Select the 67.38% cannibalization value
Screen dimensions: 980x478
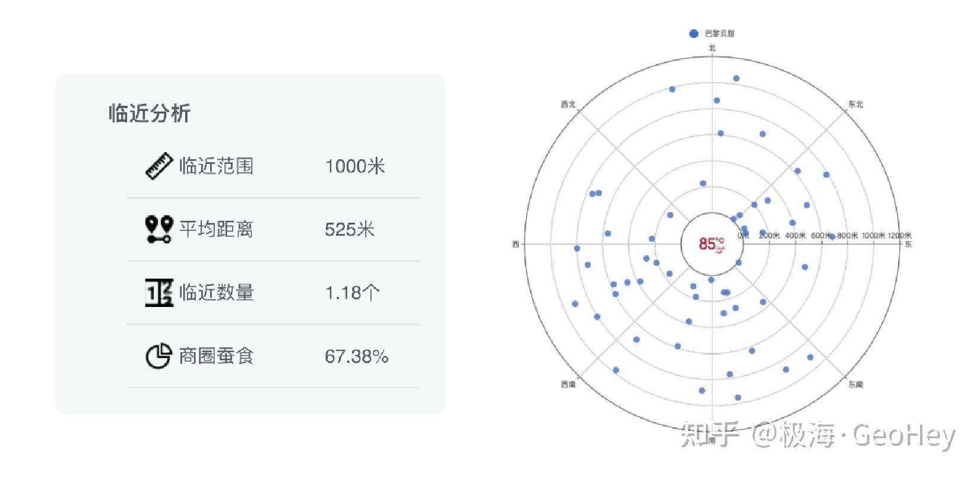(x=357, y=356)
